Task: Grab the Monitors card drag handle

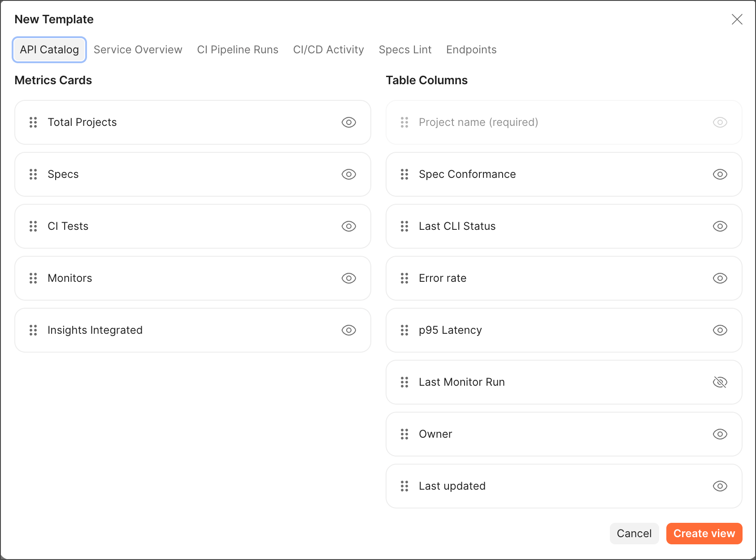Action: pyautogui.click(x=33, y=278)
